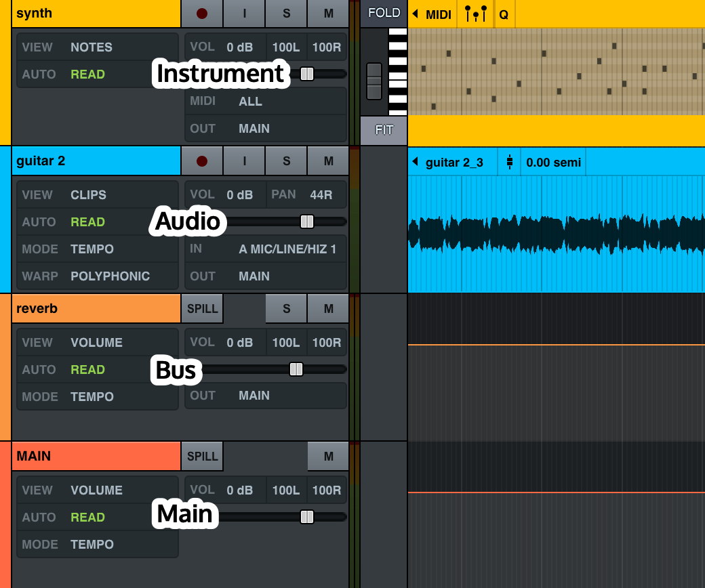The height and width of the screenshot is (588, 705).
Task: Change the reverb track's MAIN output routing
Action: pyautogui.click(x=254, y=396)
